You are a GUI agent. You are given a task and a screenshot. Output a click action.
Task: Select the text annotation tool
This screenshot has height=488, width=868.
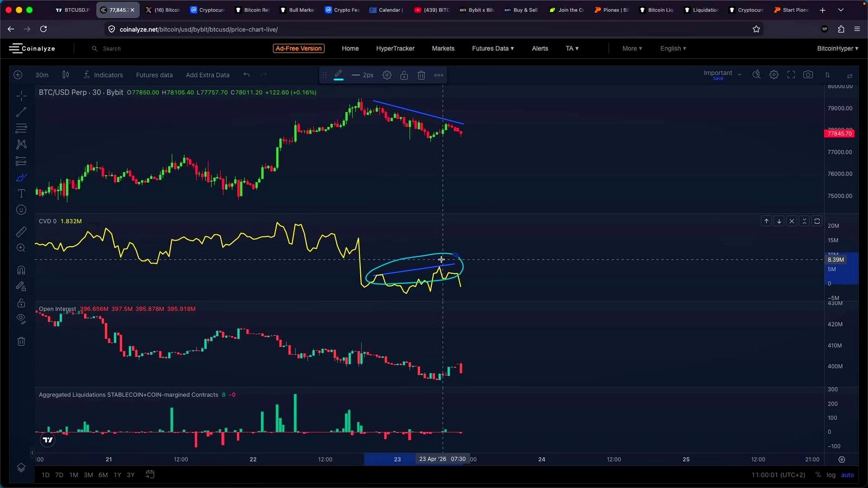pyautogui.click(x=21, y=194)
